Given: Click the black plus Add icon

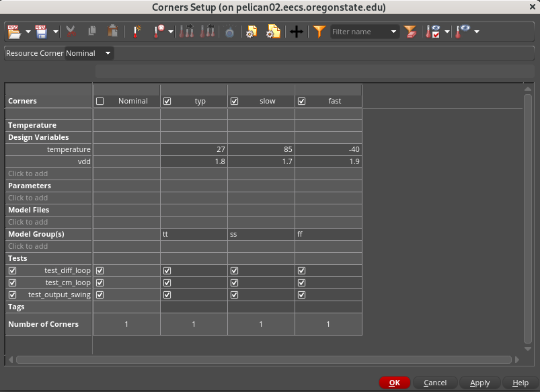Looking at the screenshot, I should [296, 32].
